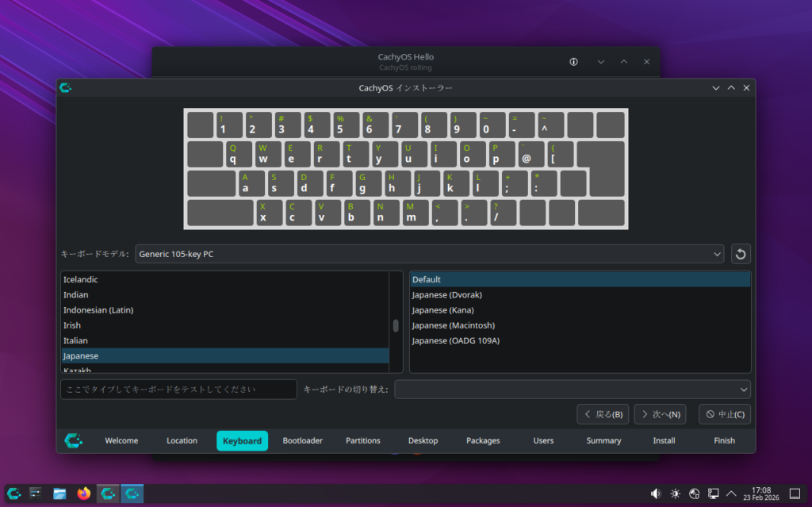Show hidden system tray icons
812x507 pixels.
731,494
